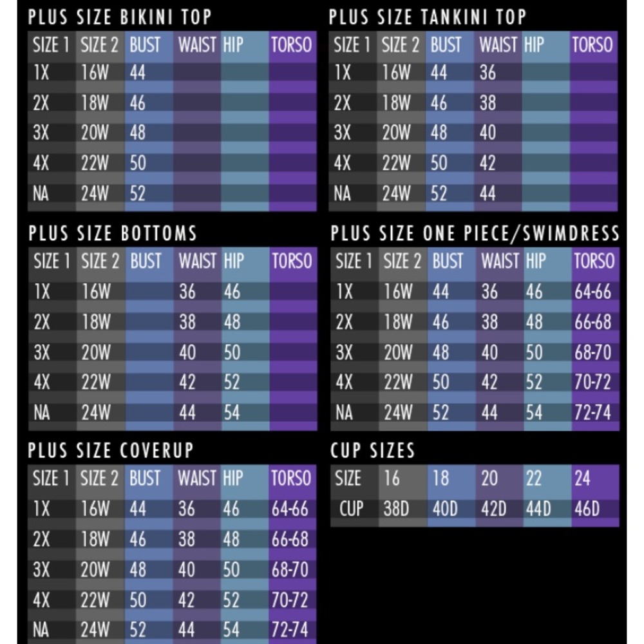Image resolution: width=644 pixels, height=644 pixels.
Task: Click Bust header in Bikini Top table
Action: pos(145,45)
